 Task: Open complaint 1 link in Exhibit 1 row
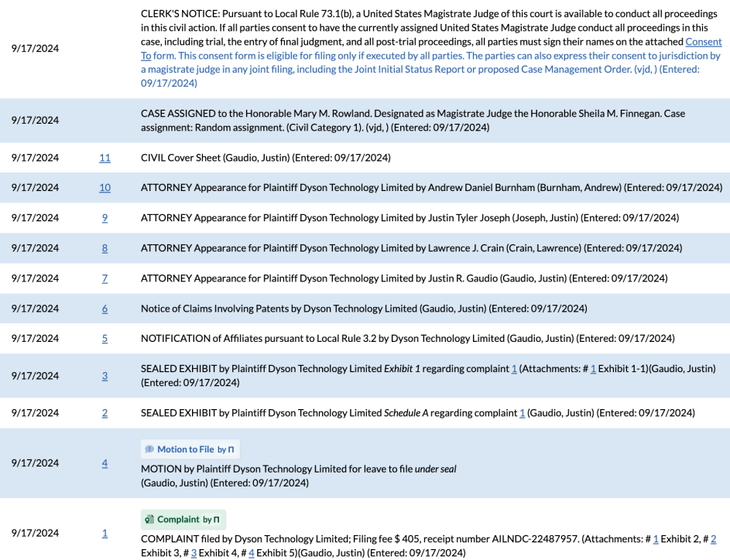(514, 368)
